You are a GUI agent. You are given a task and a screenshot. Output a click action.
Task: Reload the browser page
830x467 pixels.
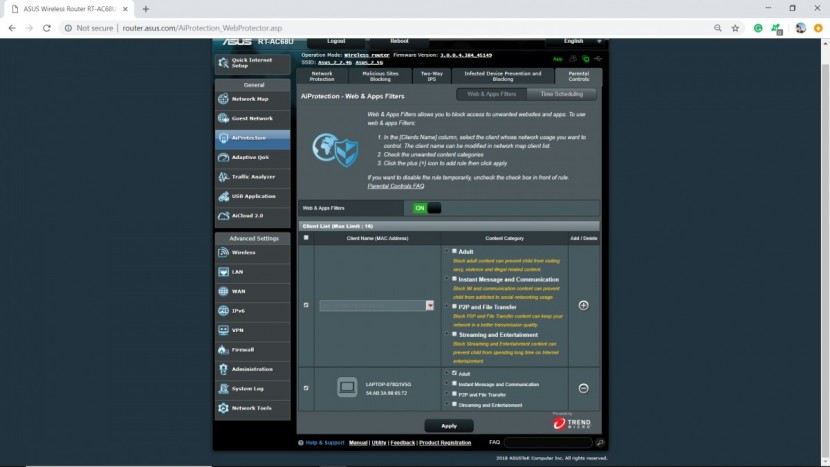(x=47, y=28)
